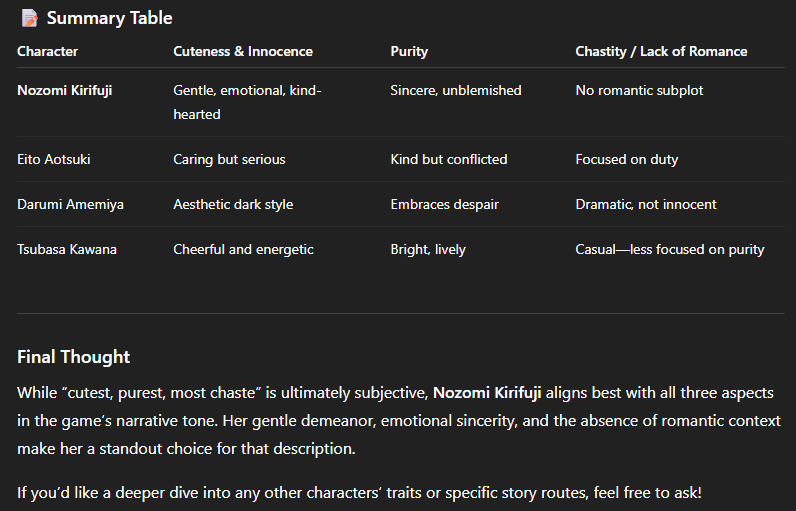This screenshot has width=796, height=511.
Task: Click the Purity column header
Action: point(409,51)
